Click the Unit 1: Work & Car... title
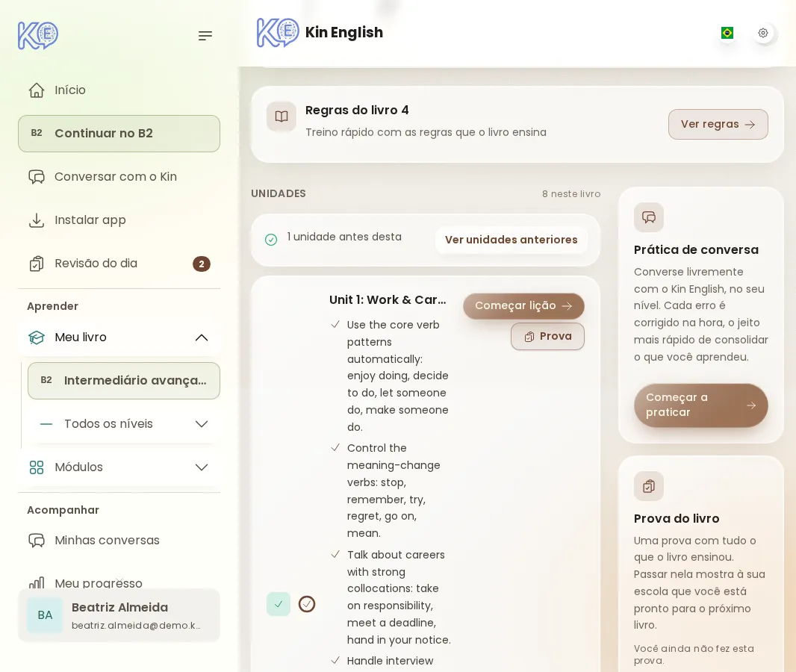 coord(388,300)
